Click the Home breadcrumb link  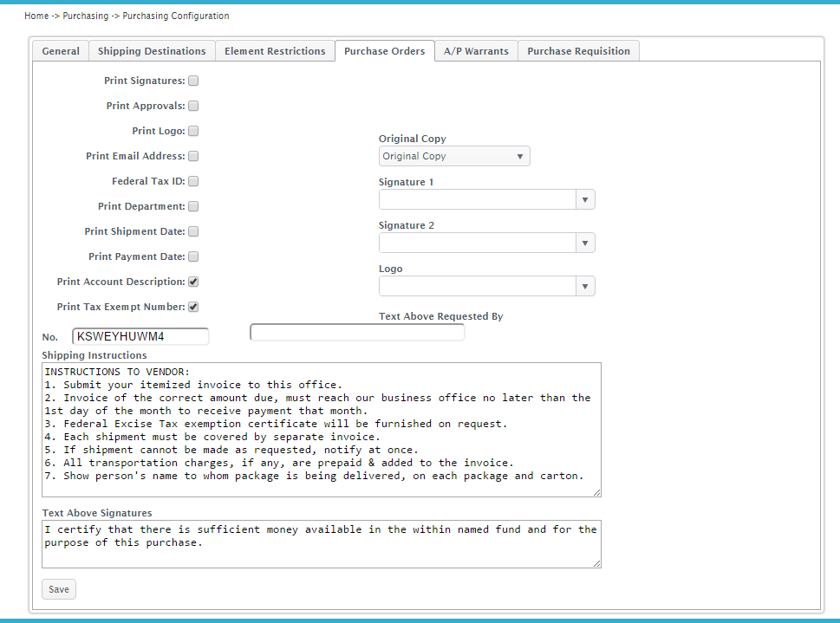(36, 16)
